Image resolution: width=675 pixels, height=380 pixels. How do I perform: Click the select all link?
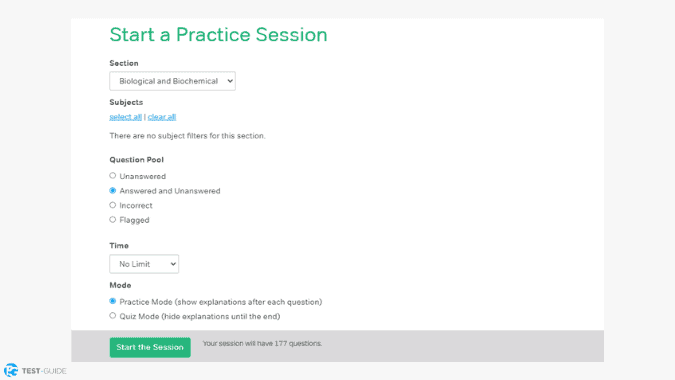pos(125,117)
